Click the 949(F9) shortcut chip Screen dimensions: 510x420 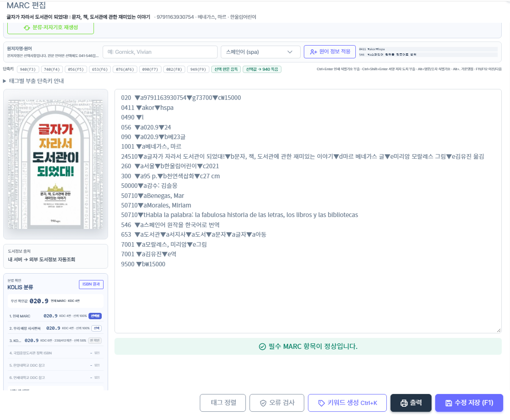pyautogui.click(x=198, y=69)
